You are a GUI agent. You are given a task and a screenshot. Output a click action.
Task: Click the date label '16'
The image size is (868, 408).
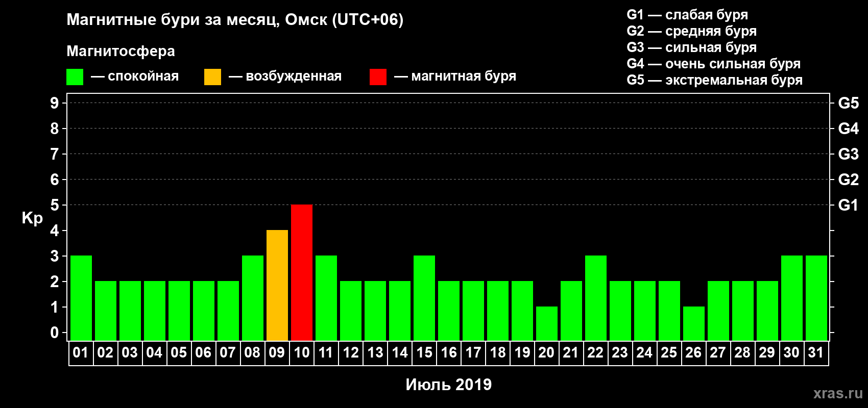click(x=448, y=352)
